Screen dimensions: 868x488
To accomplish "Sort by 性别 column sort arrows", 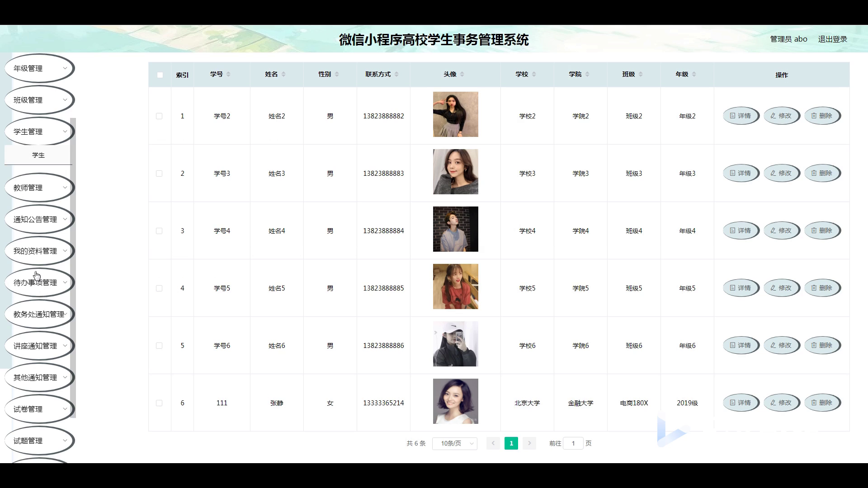I will click(337, 75).
